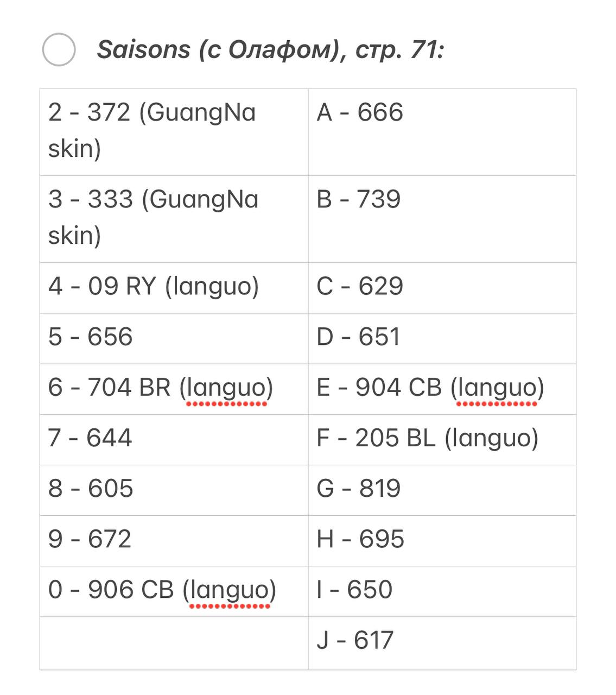
Task: Click underlined languo in 6 - 704 BR
Action: tap(226, 389)
